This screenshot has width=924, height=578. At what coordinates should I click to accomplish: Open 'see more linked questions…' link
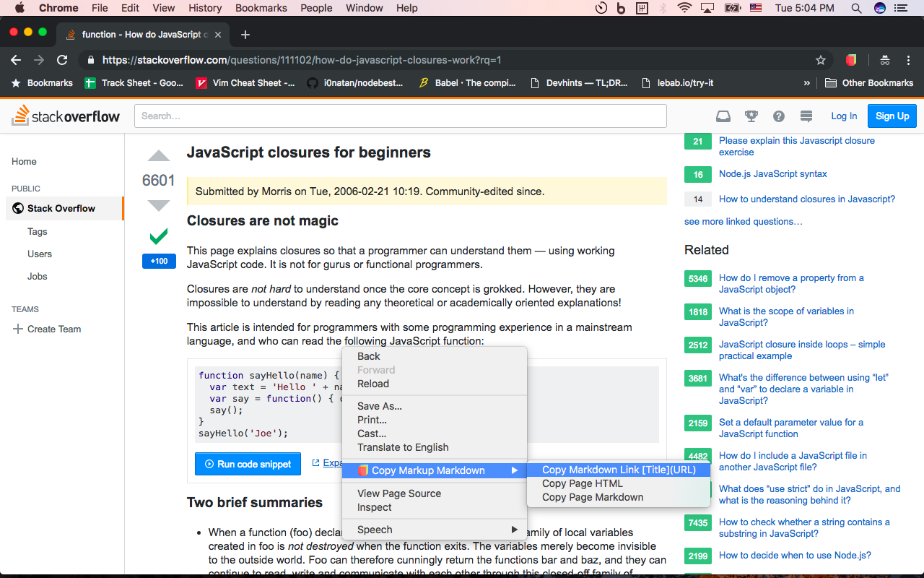[x=744, y=222]
